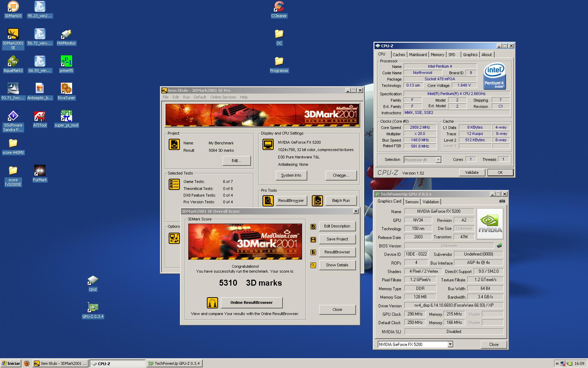Click the Firefox icon in the taskbar
The width and height of the screenshot is (588, 368).
tap(27, 363)
